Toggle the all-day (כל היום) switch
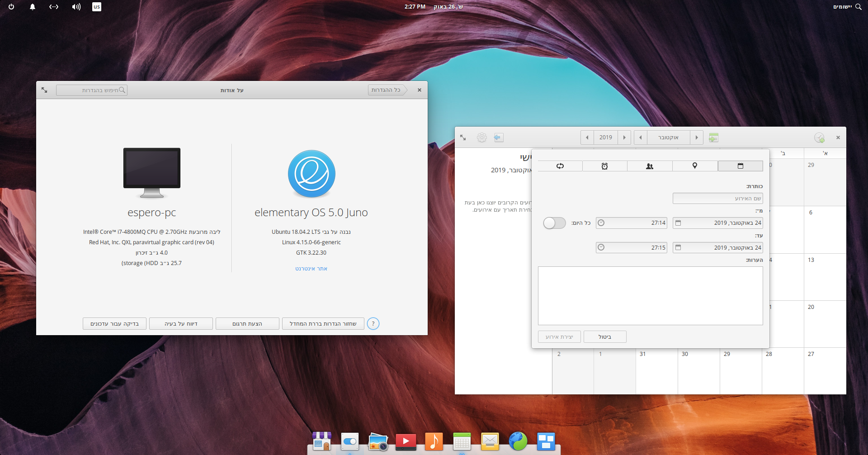This screenshot has height=455, width=868. point(554,223)
